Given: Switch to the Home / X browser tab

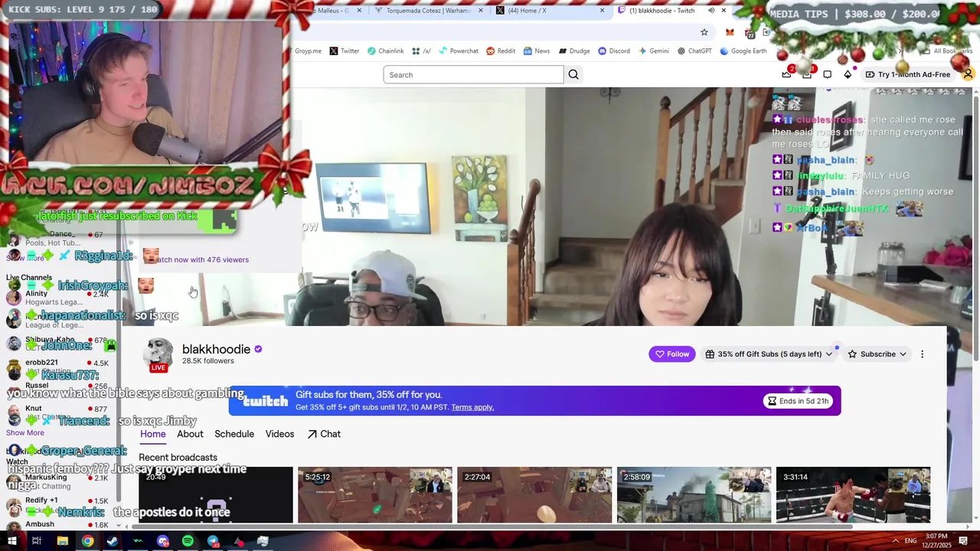Looking at the screenshot, I should (x=550, y=11).
